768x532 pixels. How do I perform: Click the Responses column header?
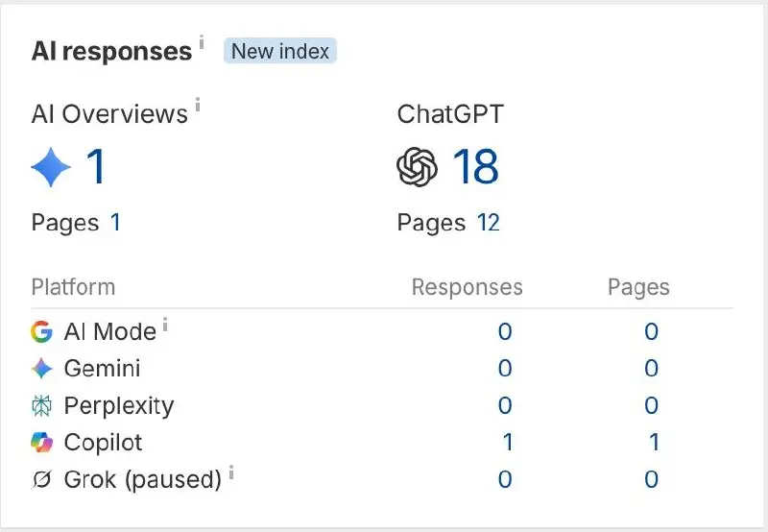coord(468,287)
